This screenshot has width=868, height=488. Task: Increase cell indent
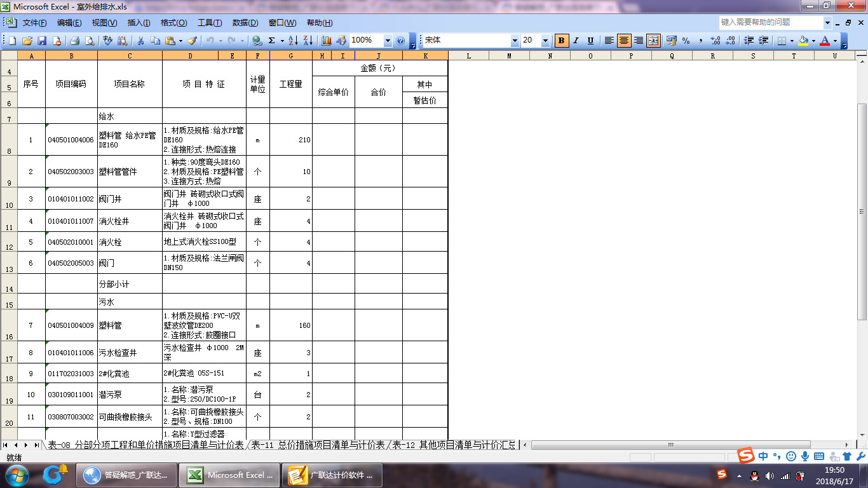(x=764, y=40)
